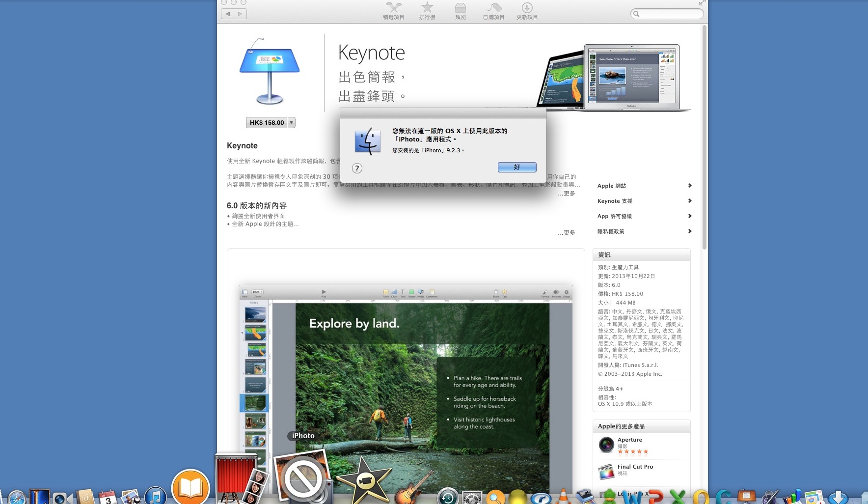Expand description with the first …更多 link
Image resolution: width=868 pixels, height=504 pixels.
point(567,194)
